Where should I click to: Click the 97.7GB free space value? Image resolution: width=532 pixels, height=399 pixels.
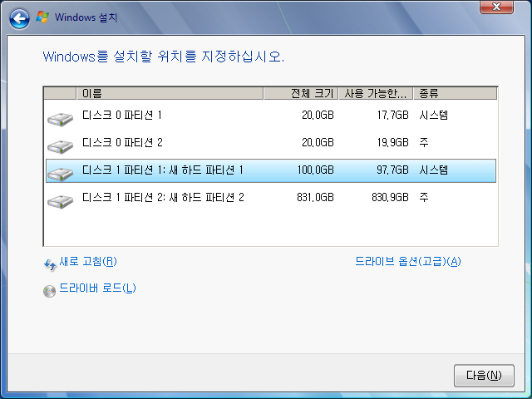click(x=392, y=170)
